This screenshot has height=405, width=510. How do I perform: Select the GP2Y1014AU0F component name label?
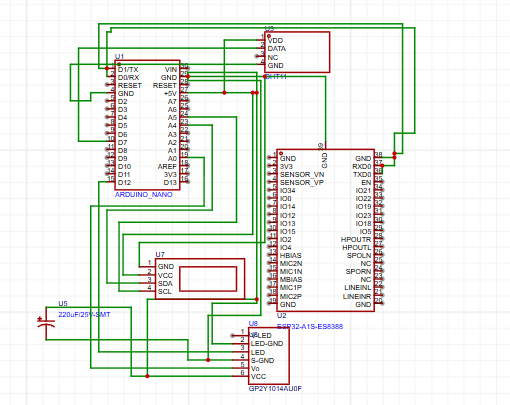(x=275, y=389)
